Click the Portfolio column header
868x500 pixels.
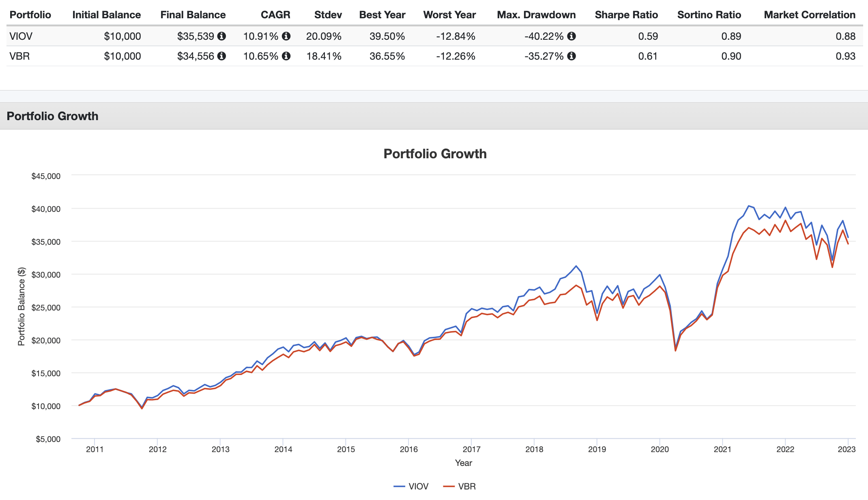pyautogui.click(x=30, y=15)
